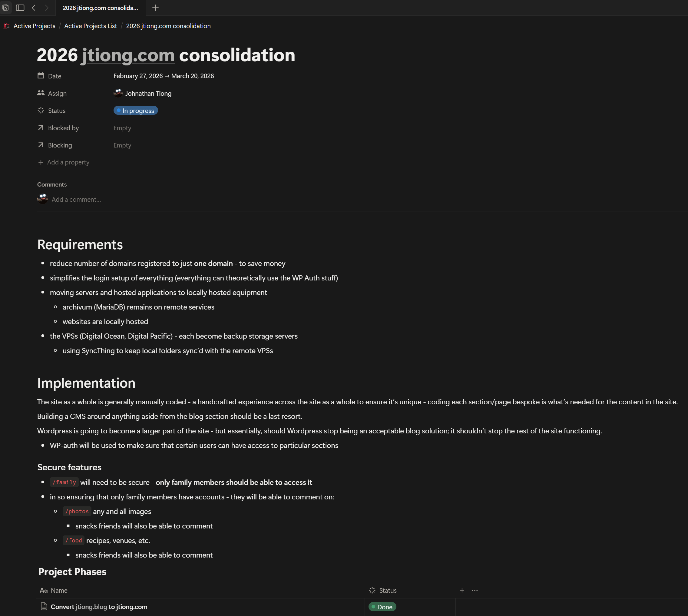
Task: Open a new tab with plus icon
Action: pos(155,8)
